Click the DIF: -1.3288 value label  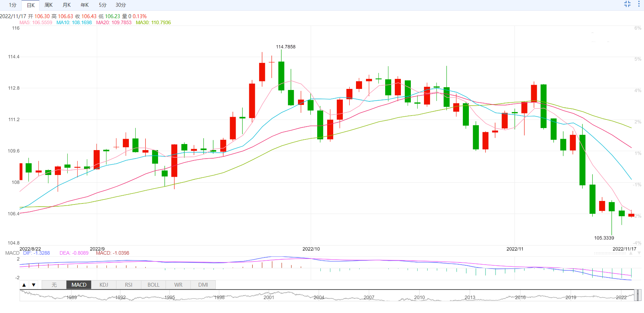click(x=36, y=253)
